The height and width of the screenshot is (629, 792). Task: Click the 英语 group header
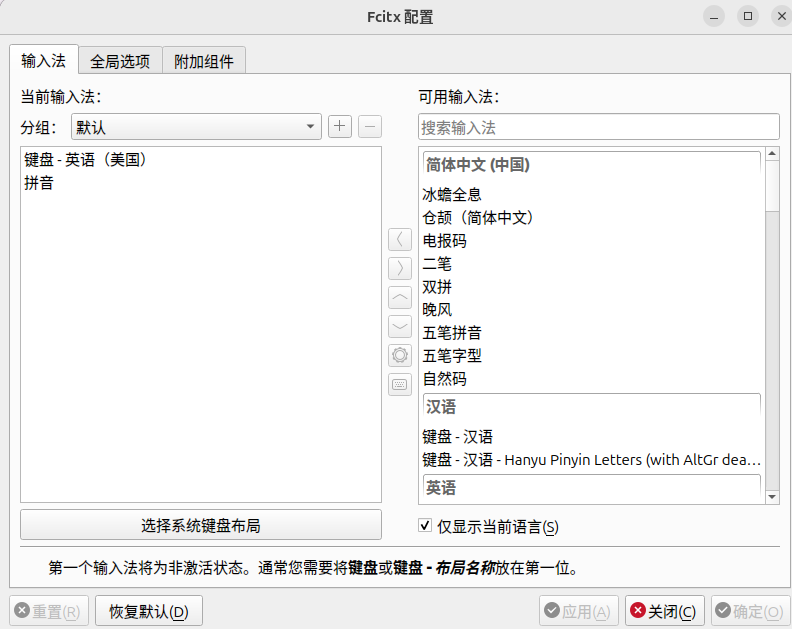coord(591,488)
